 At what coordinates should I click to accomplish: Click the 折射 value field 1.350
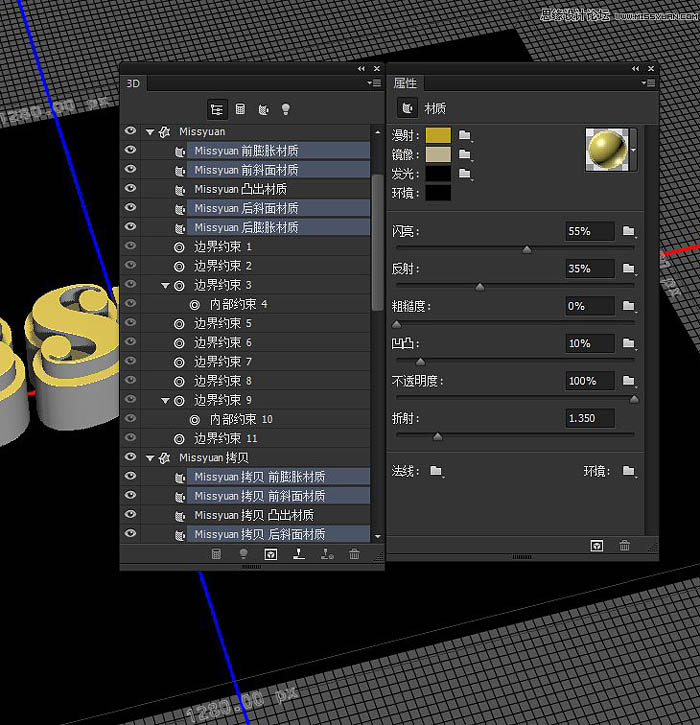click(x=590, y=418)
